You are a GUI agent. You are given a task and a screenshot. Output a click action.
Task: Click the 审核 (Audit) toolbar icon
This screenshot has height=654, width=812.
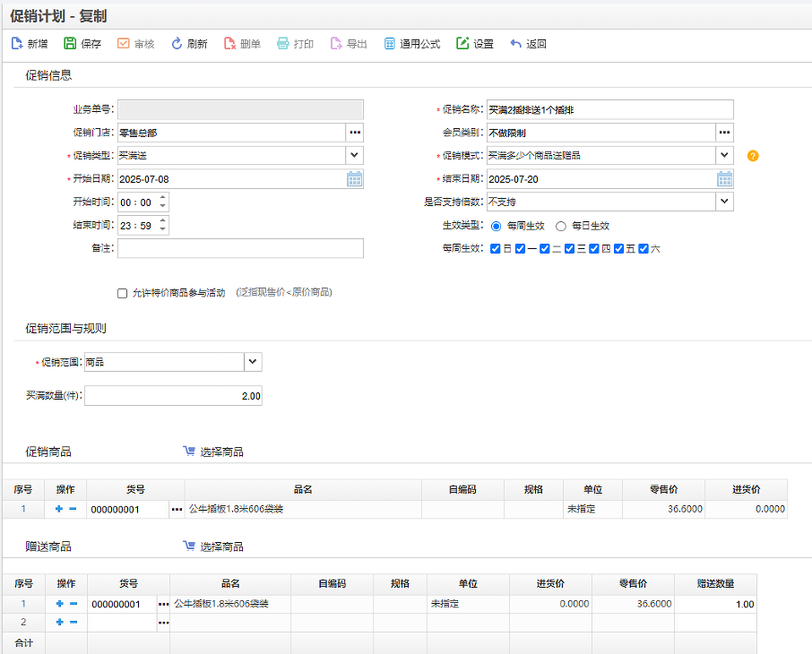click(x=124, y=44)
